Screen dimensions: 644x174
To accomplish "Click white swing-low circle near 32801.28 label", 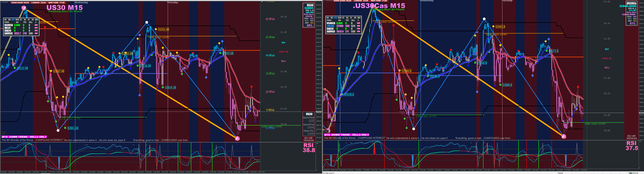I will coord(58,130).
